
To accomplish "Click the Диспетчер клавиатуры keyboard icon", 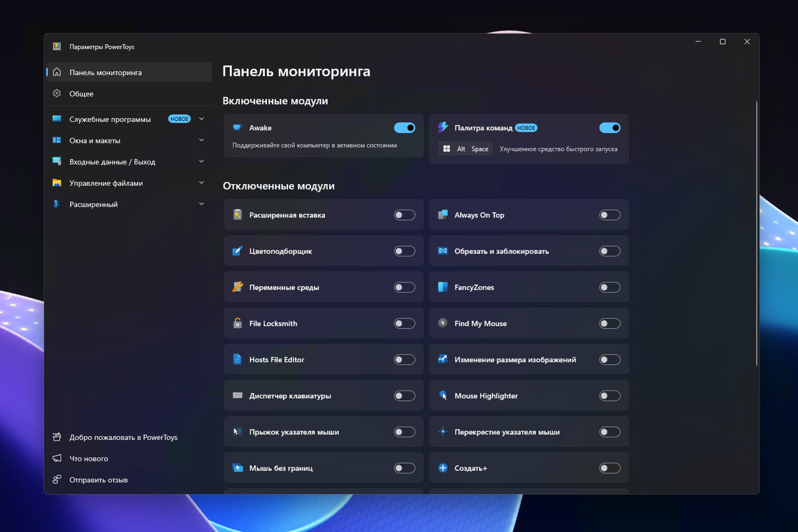I will pyautogui.click(x=237, y=396).
